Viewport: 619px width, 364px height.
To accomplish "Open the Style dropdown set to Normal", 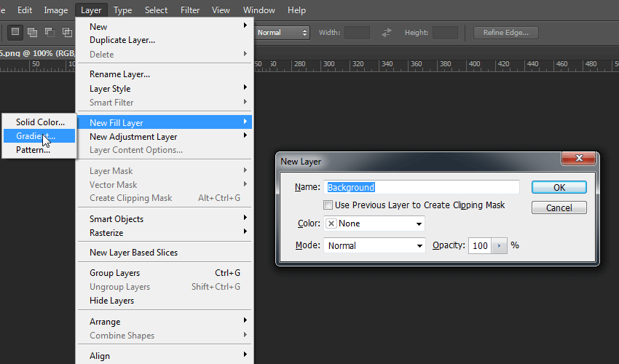I will click(282, 33).
